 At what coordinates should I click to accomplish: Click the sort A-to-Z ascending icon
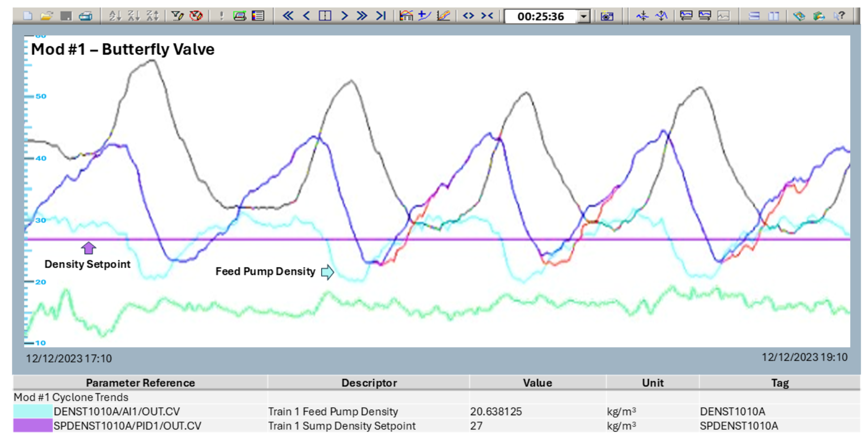pos(115,16)
